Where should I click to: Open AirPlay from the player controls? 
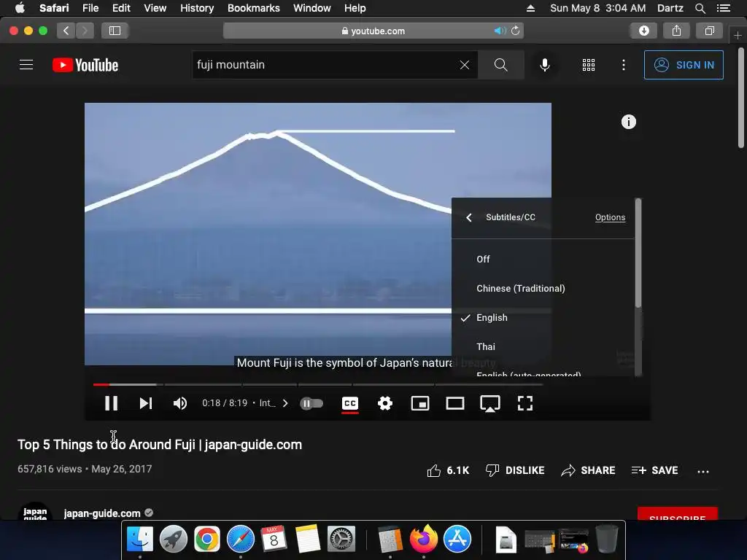(x=489, y=404)
